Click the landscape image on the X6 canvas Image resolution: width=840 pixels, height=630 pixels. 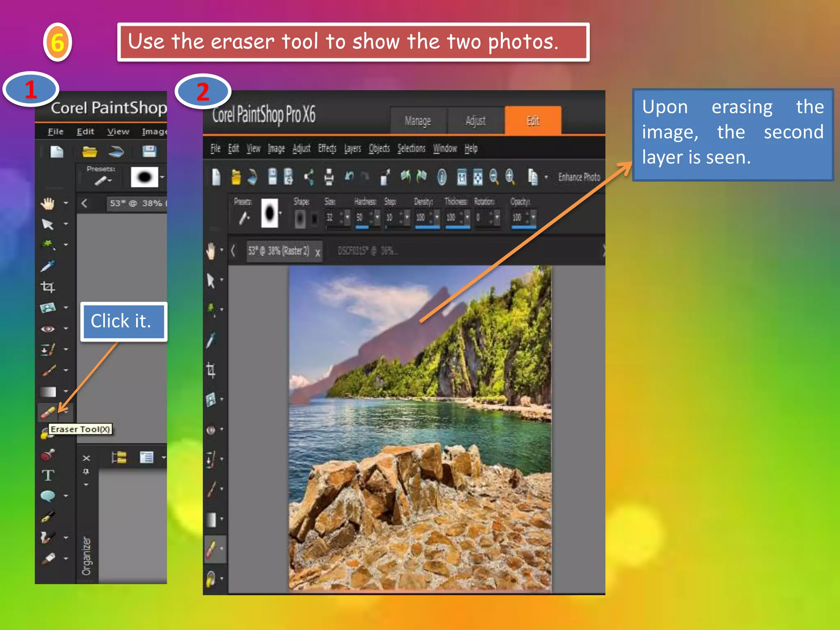point(420,429)
